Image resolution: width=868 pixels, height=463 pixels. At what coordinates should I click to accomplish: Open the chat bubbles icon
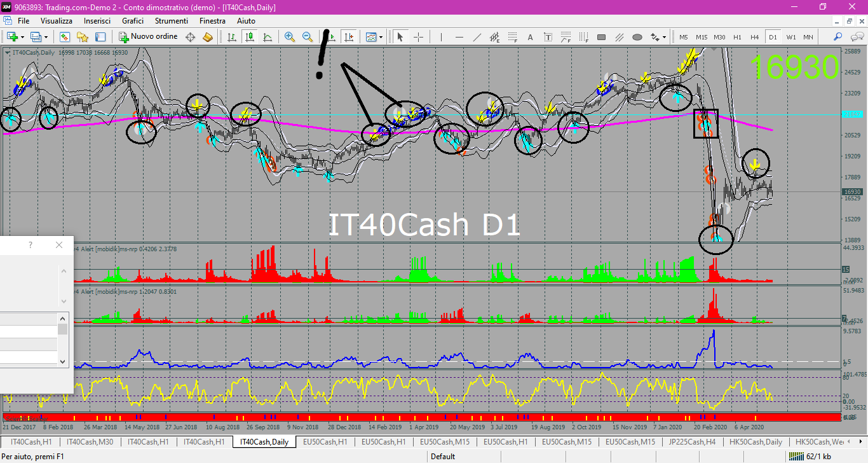pos(857,37)
